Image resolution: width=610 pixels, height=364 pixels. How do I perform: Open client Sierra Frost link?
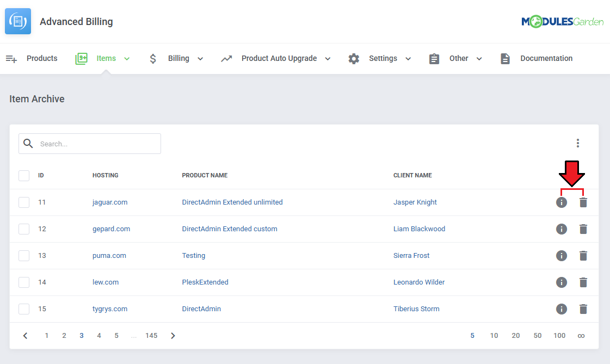(411, 256)
